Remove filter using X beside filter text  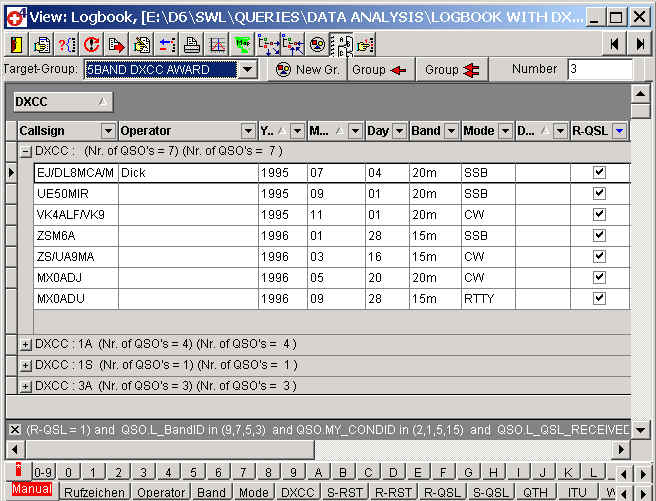coord(15,429)
